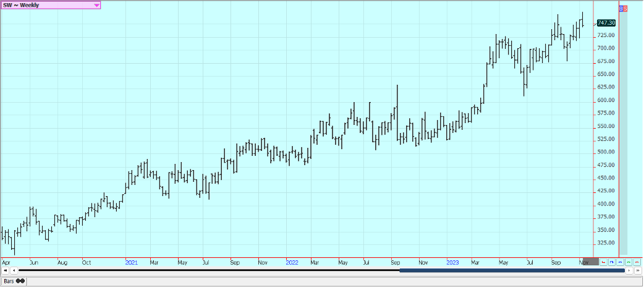This screenshot has width=644, height=287.
Task: Click the blue cross-arrows icon
Action: point(620,262)
